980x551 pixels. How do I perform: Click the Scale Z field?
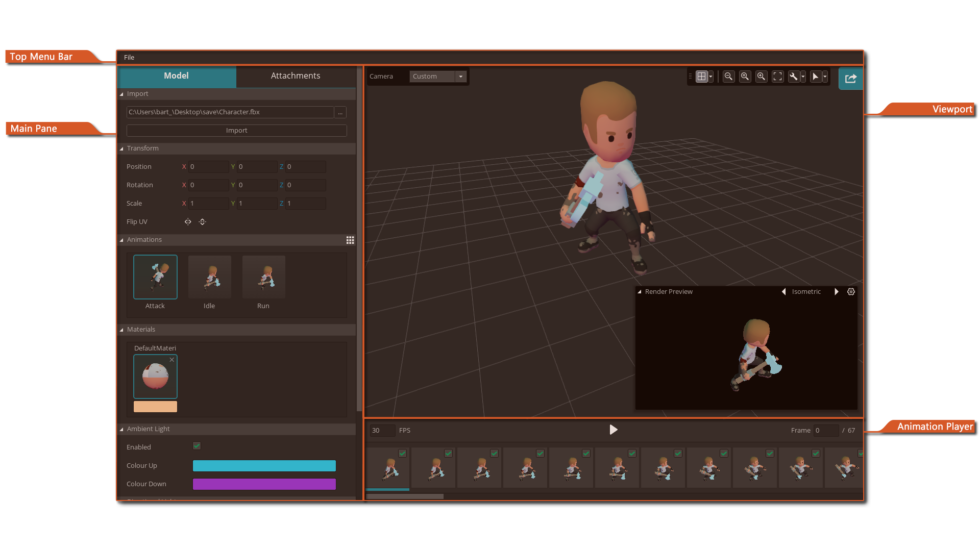(x=306, y=204)
